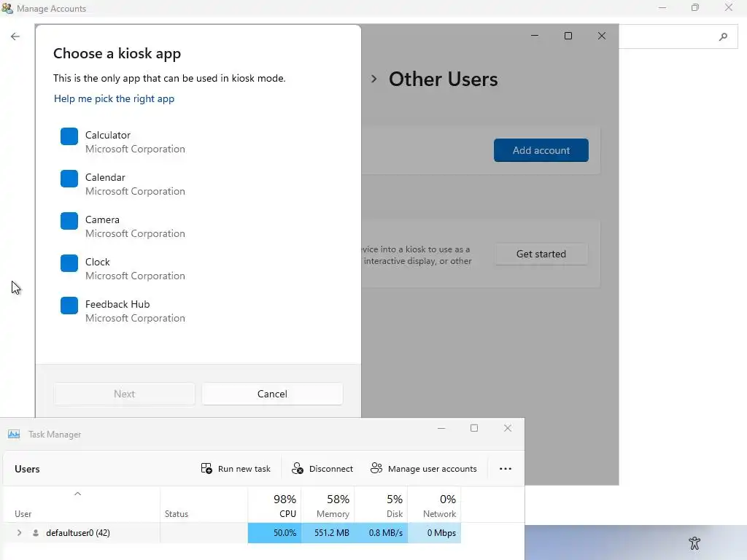Sort by the Network column header
Screen dimensions: 747x560
coord(435,505)
